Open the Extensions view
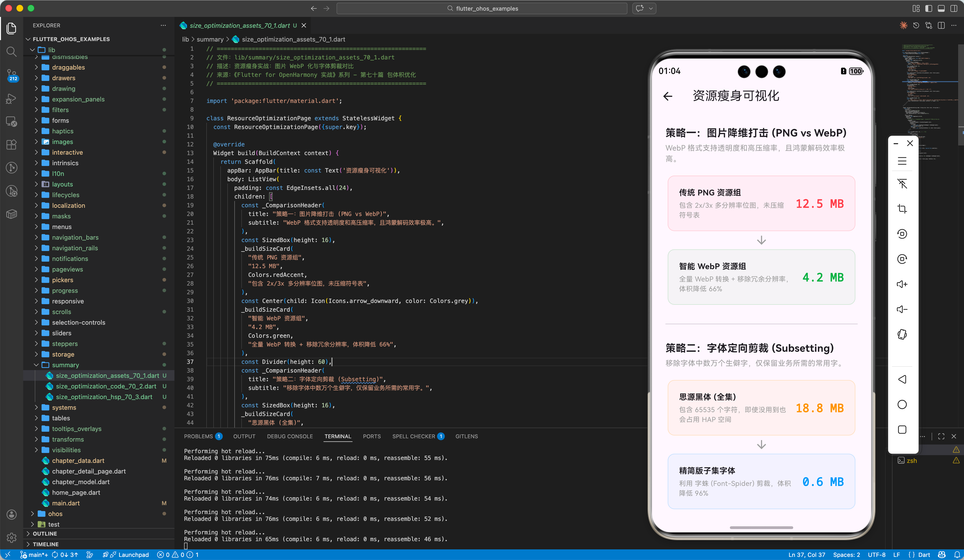The height and width of the screenshot is (560, 964). point(12,144)
